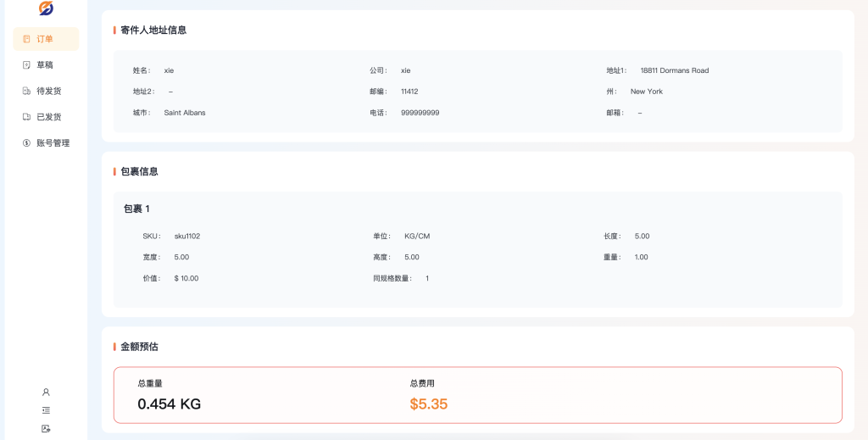This screenshot has width=868, height=440.
Task: Click the app logo in the sidebar
Action: 46,8
